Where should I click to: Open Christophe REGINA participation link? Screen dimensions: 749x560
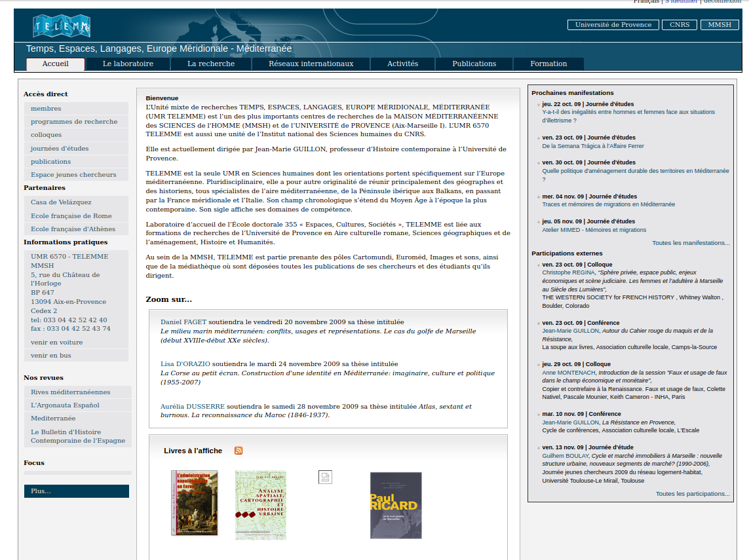(568, 272)
